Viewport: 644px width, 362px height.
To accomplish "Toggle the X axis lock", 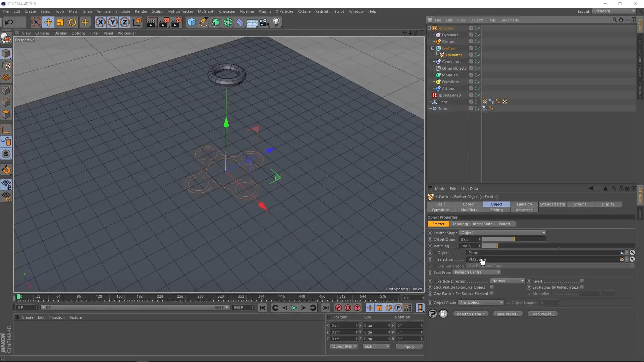I will click(x=100, y=22).
